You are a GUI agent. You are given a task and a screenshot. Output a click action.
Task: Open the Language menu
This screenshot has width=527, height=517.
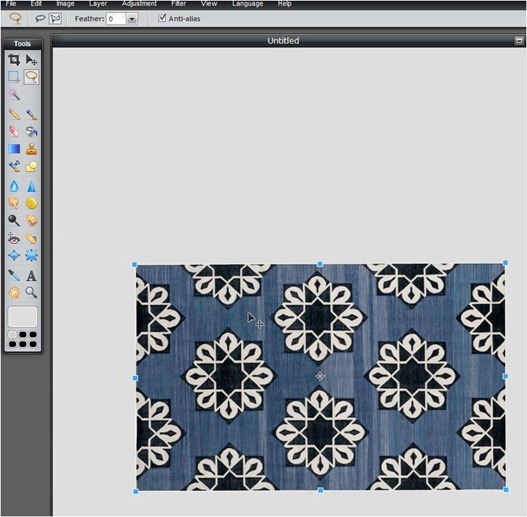click(247, 4)
